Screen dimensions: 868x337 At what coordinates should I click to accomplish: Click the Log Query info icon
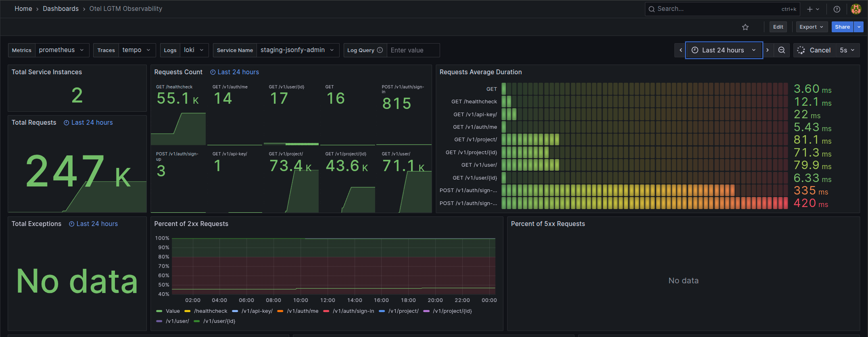pyautogui.click(x=380, y=50)
